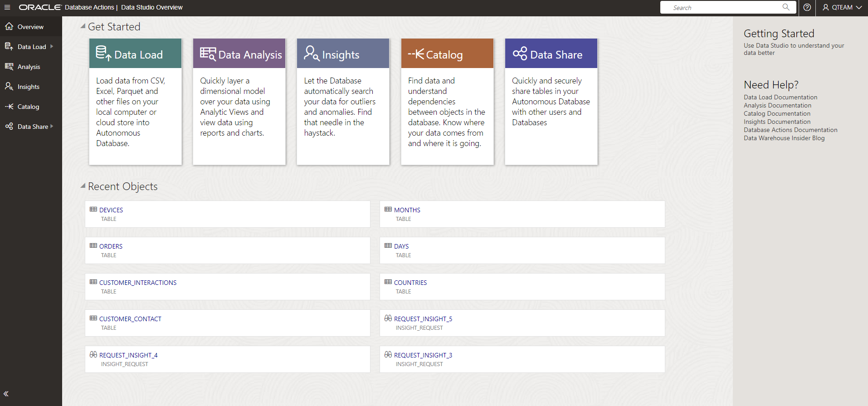The height and width of the screenshot is (406, 868).
Task: Click the search magnifier icon
Action: pos(786,7)
